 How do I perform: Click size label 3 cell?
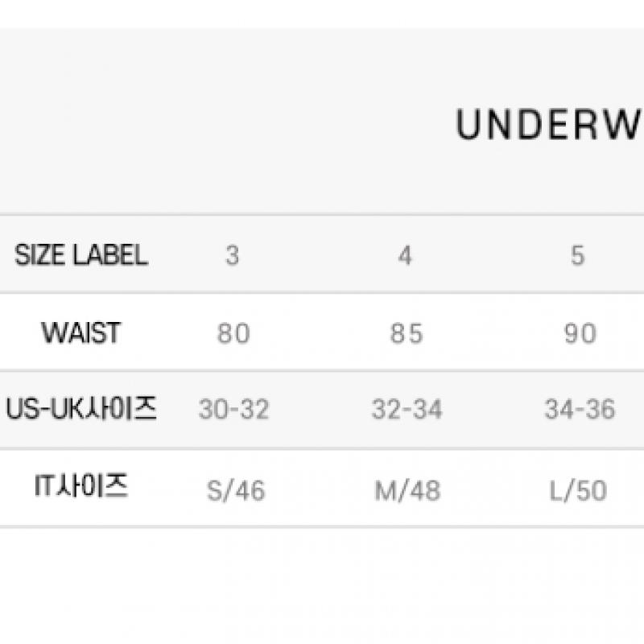pyautogui.click(x=233, y=255)
